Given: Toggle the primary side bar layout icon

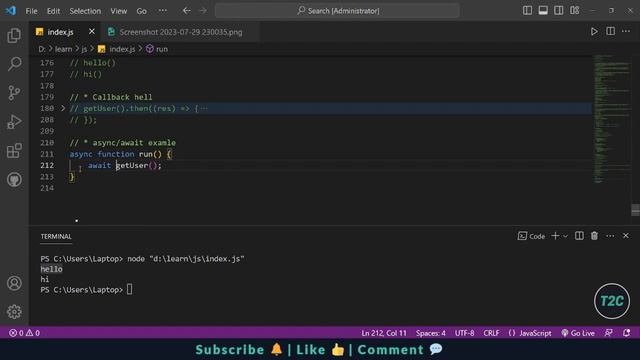Looking at the screenshot, I should [527, 11].
